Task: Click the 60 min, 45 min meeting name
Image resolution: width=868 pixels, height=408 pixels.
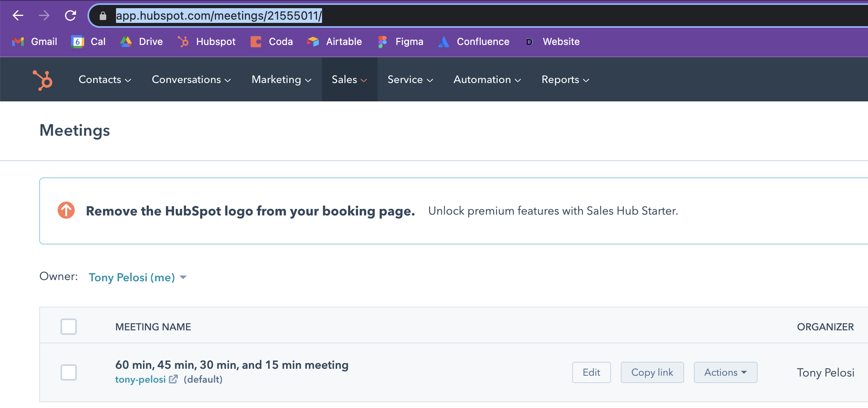Action: pos(232,365)
